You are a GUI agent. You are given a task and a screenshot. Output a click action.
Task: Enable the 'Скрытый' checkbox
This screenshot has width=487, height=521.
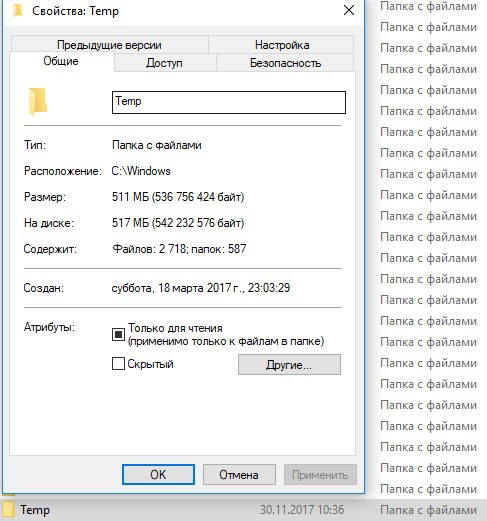tap(118, 364)
